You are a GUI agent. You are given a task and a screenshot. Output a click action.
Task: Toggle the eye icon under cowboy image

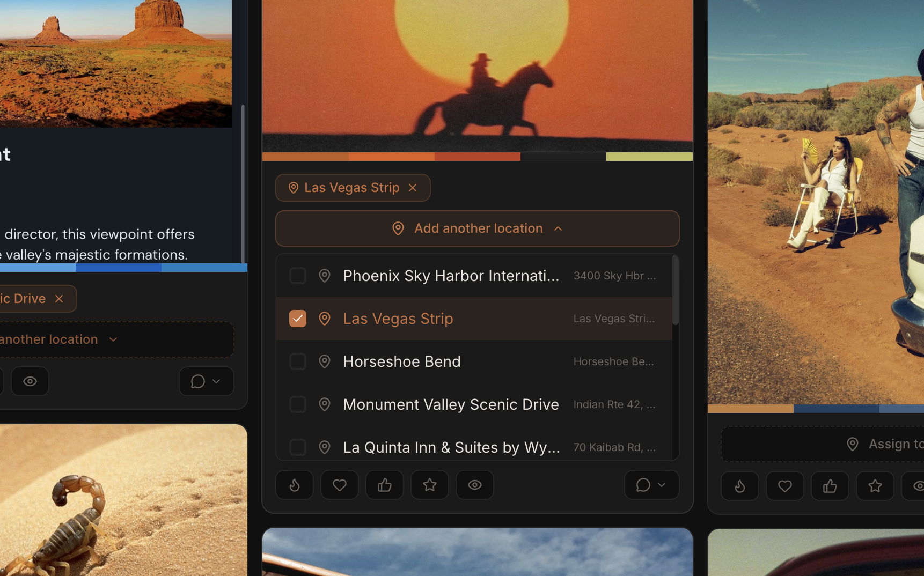click(x=475, y=485)
